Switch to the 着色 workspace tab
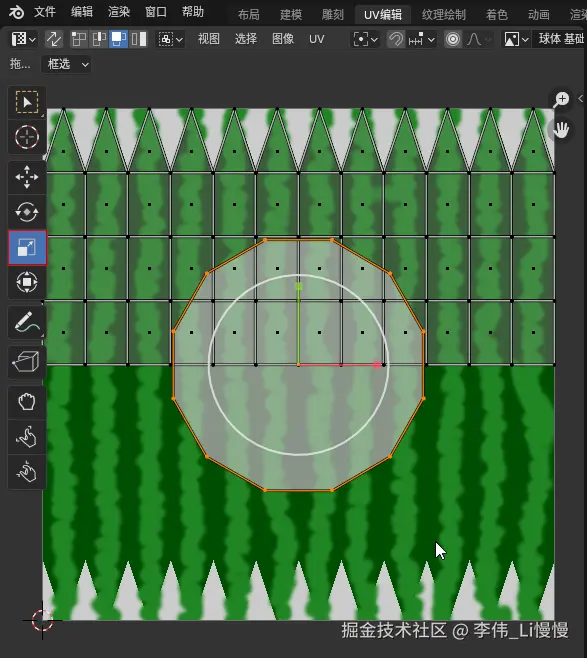The image size is (587, 658). point(497,15)
